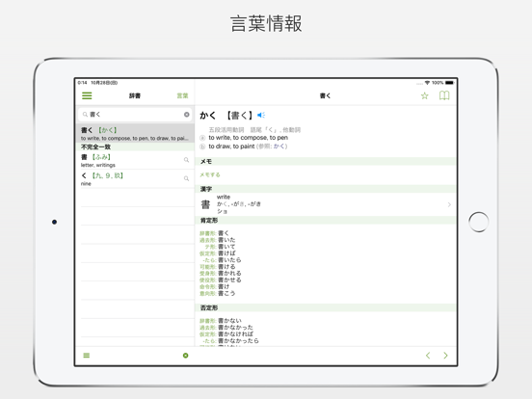This screenshot has height=399, width=532.
Task: Select the 書【ふみ】 letter, writings result
Action: (135, 161)
